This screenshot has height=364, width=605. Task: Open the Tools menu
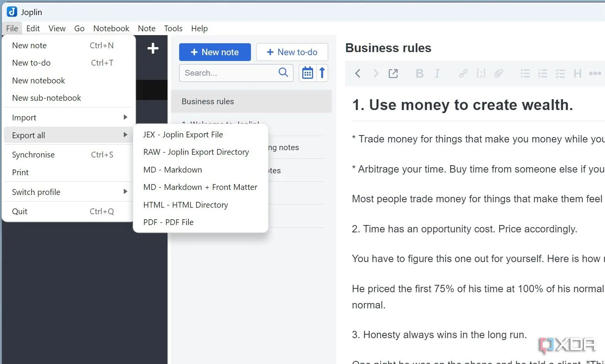[x=173, y=28]
